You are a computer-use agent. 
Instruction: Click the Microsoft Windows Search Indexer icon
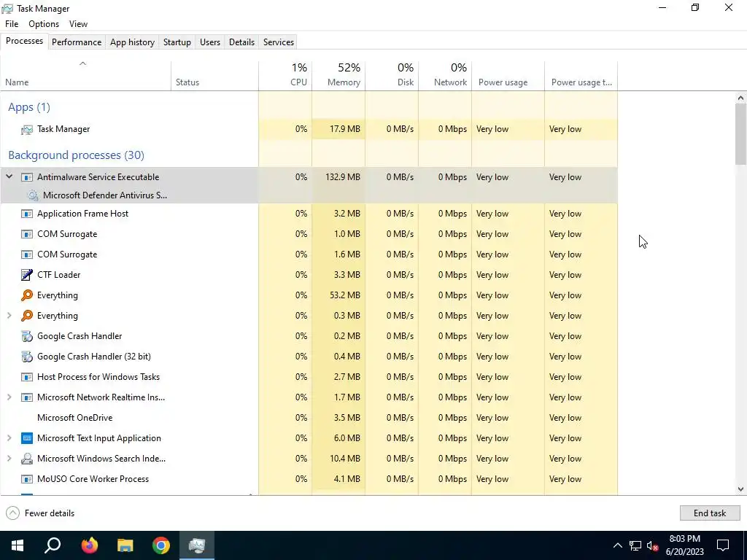[x=27, y=459]
